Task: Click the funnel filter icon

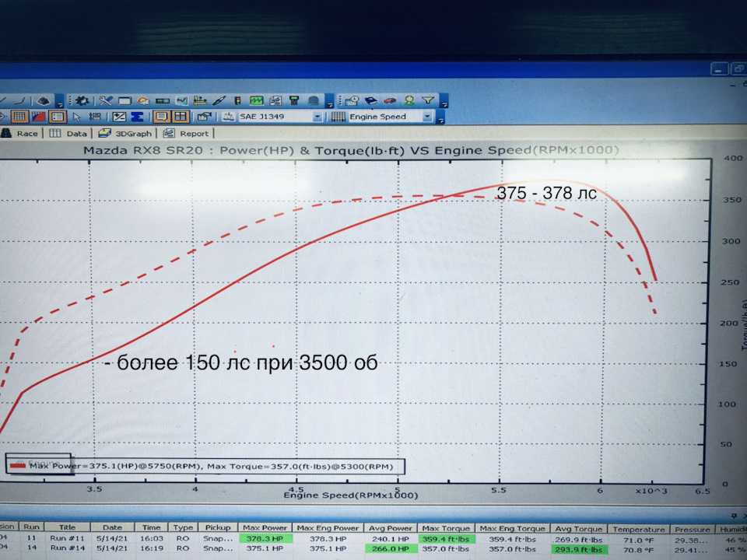Action: pyautogui.click(x=428, y=100)
